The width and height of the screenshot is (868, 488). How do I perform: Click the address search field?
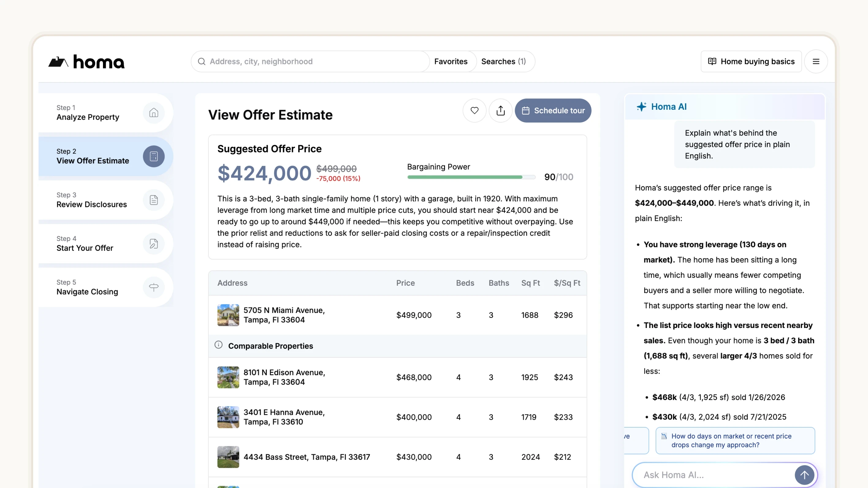pos(310,61)
